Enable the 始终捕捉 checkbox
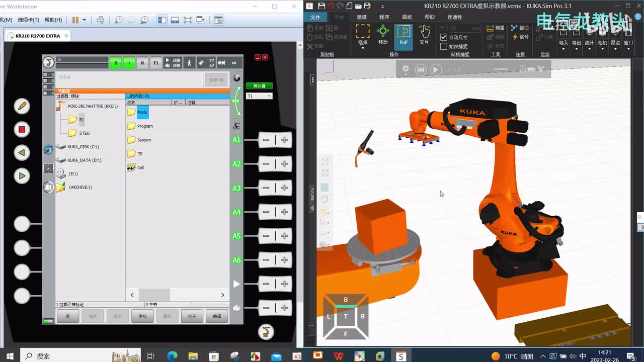644x362 pixels. point(444,46)
